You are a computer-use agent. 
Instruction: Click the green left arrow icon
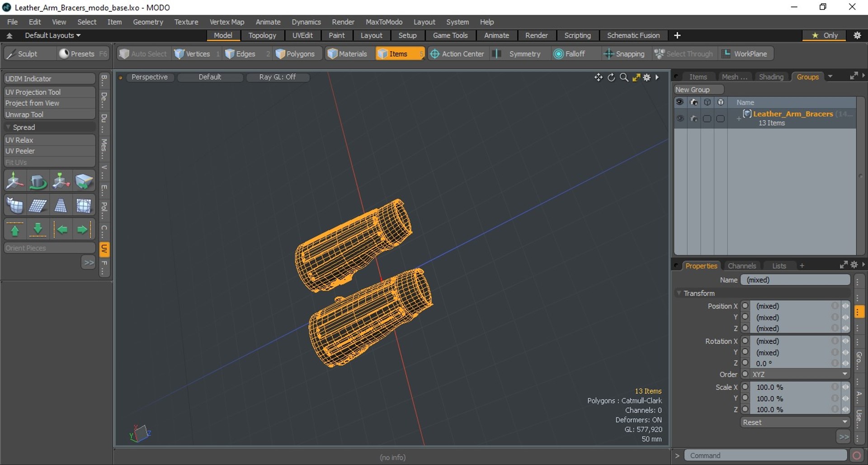[61, 230]
